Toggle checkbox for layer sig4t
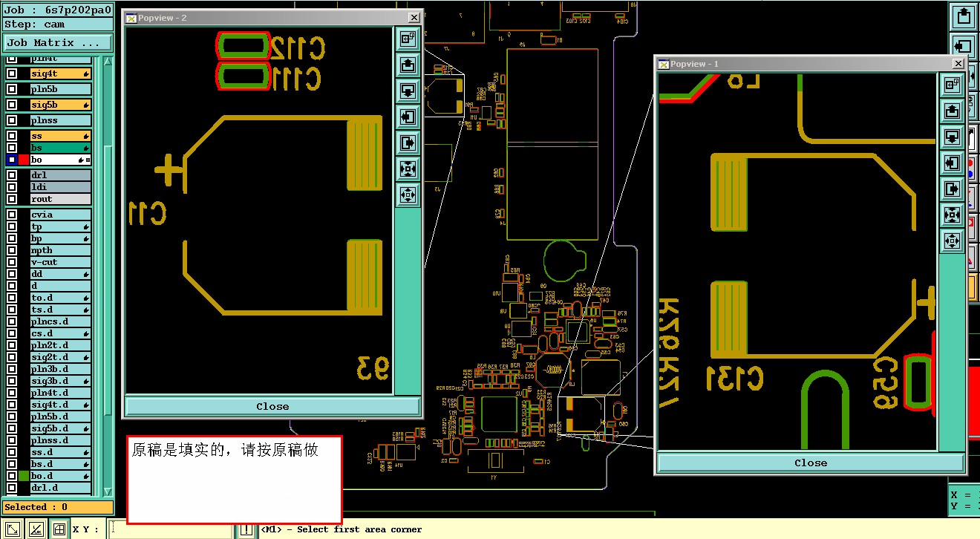 pos(12,73)
